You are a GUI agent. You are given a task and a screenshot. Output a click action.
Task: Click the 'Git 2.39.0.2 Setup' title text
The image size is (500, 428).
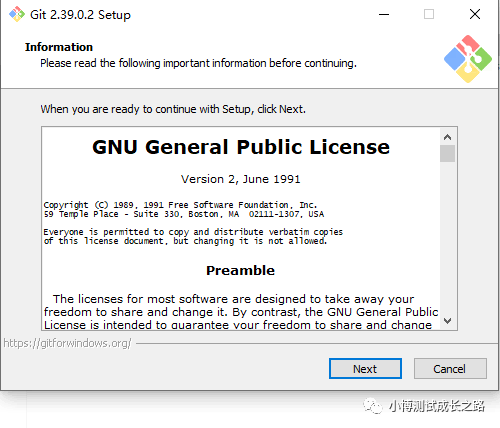(80, 15)
